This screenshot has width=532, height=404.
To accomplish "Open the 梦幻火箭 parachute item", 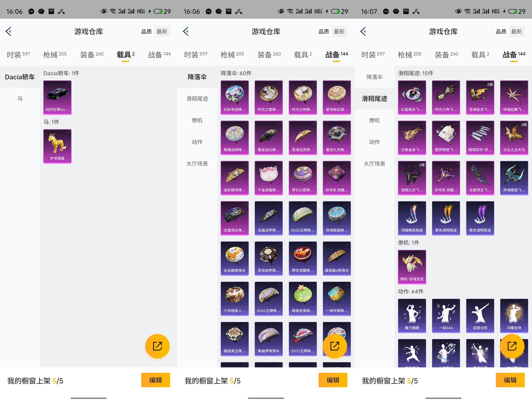I will point(303,178).
